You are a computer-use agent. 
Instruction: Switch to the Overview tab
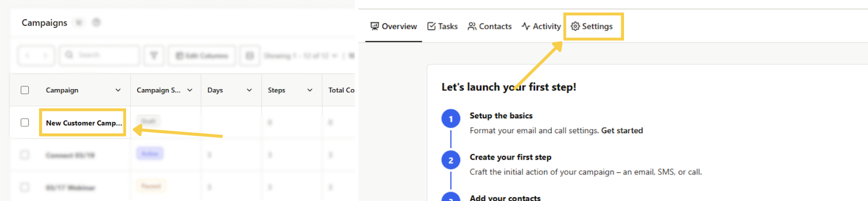tap(394, 26)
